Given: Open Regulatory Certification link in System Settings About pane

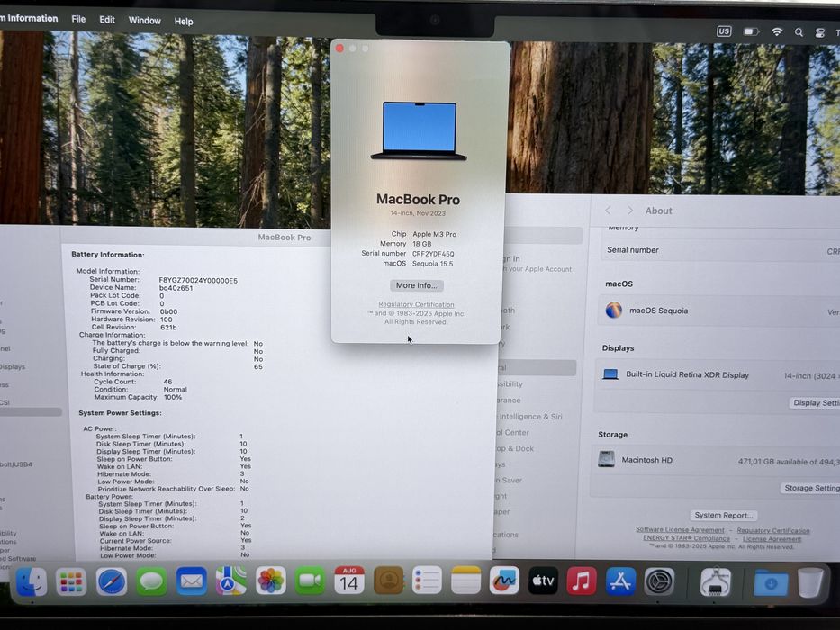Looking at the screenshot, I should pos(773,530).
